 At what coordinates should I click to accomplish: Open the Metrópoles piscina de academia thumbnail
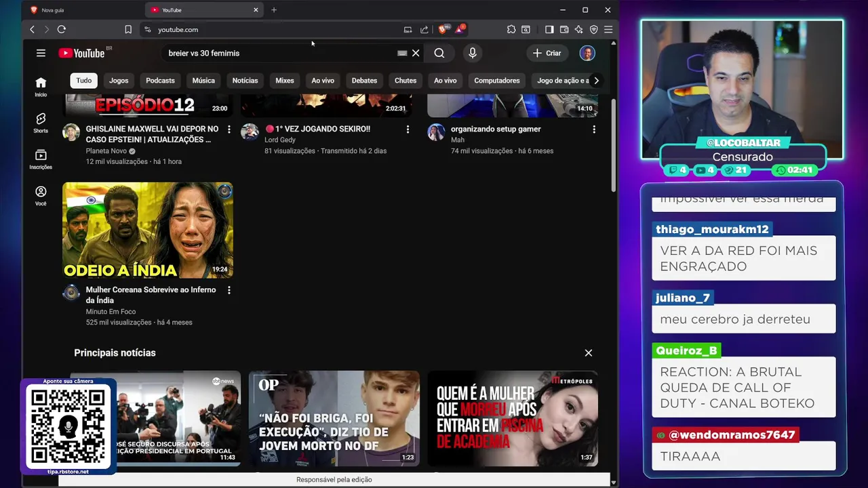(x=513, y=418)
